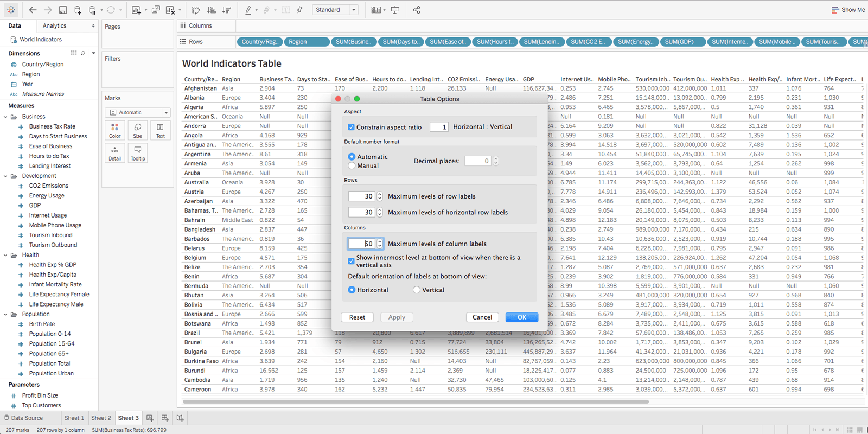Toggle the Constrain aspect ratio checkbox
868x434 pixels.
pyautogui.click(x=351, y=127)
